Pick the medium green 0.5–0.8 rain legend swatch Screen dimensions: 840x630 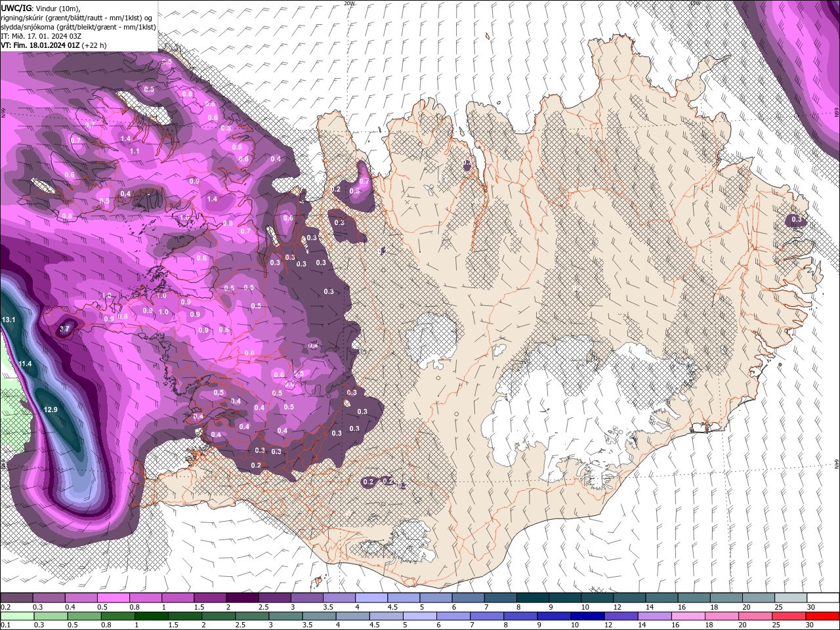[83, 616]
